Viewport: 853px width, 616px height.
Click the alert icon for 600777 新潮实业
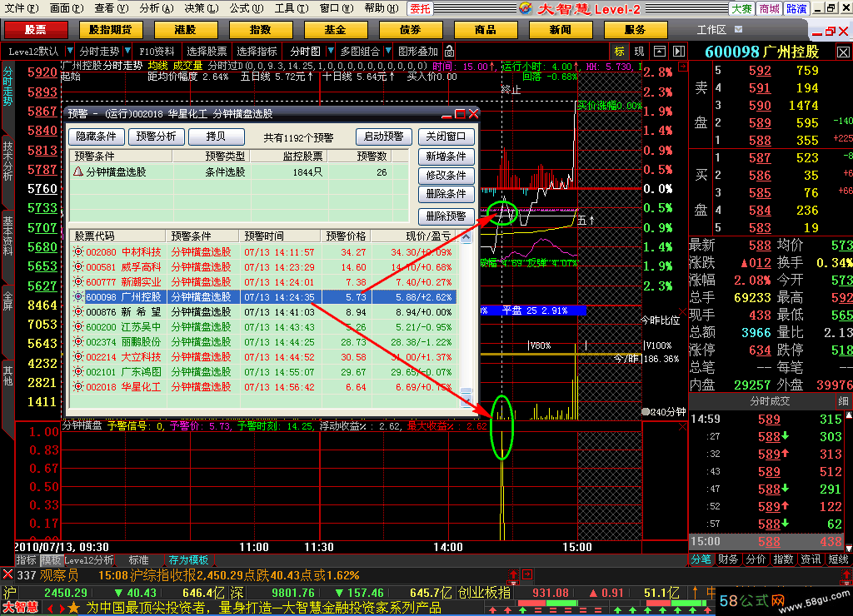point(78,281)
